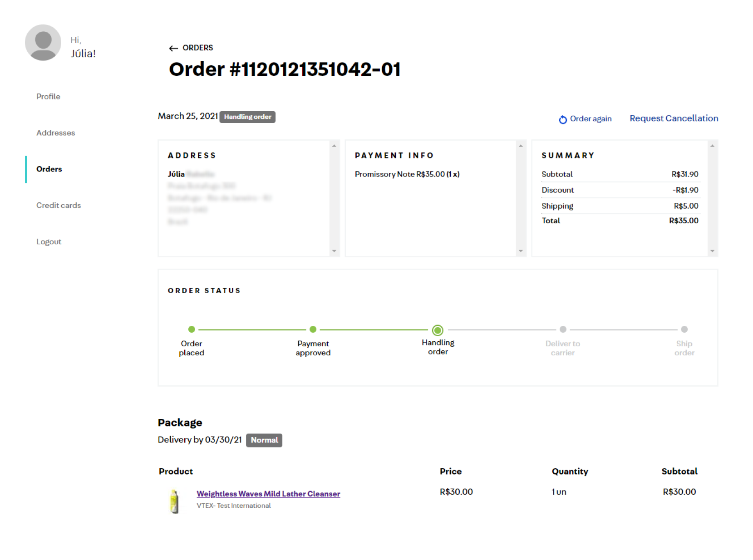The height and width of the screenshot is (560, 753).
Task: Select Orders in the sidebar menu
Action: 49,169
